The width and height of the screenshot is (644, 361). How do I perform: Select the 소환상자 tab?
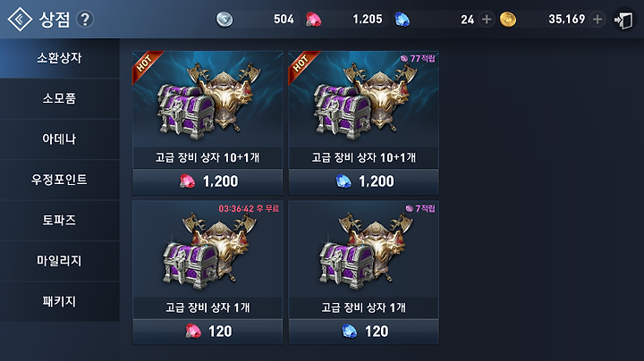point(60,58)
